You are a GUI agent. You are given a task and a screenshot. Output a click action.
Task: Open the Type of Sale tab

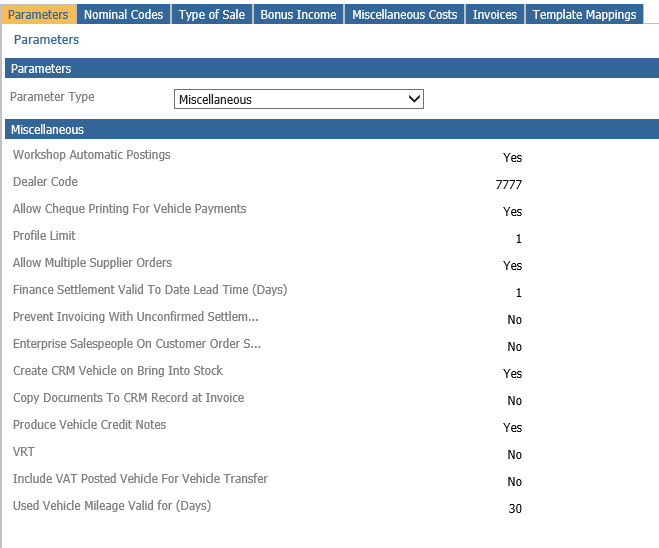click(x=212, y=14)
